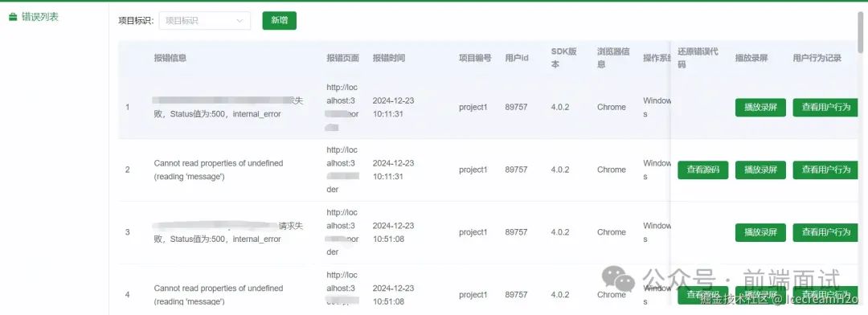Click 'project1' in row 2
Screen dimensions: 868x315
(473, 170)
